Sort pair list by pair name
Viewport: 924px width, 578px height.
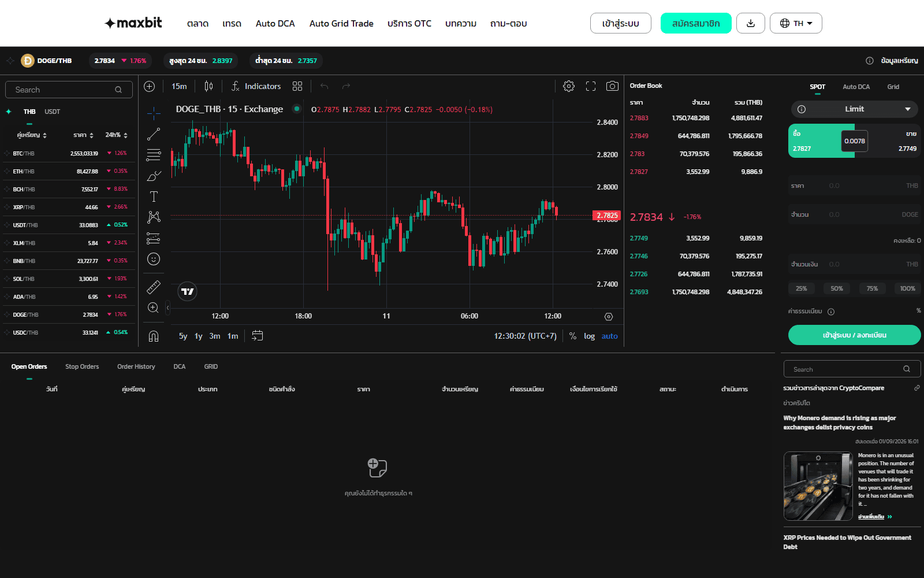point(32,135)
